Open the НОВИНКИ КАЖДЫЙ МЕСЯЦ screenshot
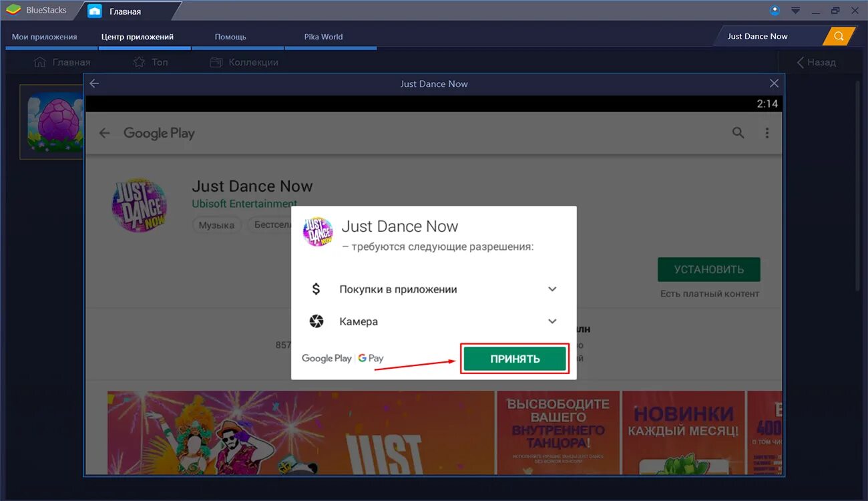 coord(684,433)
